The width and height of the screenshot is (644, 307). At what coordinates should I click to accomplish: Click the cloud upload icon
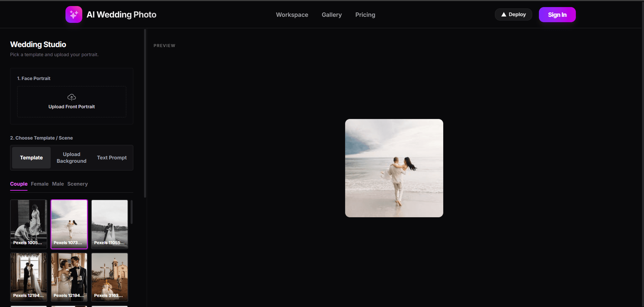coord(72,97)
